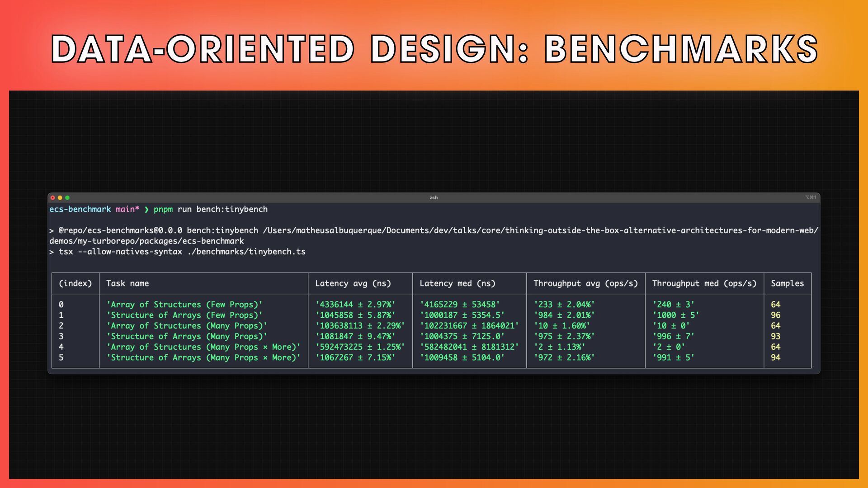868x488 pixels.
Task: Click the prompt arrow before pnpm
Action: (146, 209)
